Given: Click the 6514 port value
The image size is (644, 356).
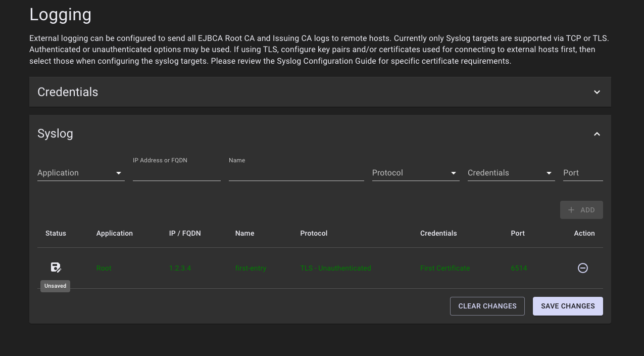Looking at the screenshot, I should [519, 268].
